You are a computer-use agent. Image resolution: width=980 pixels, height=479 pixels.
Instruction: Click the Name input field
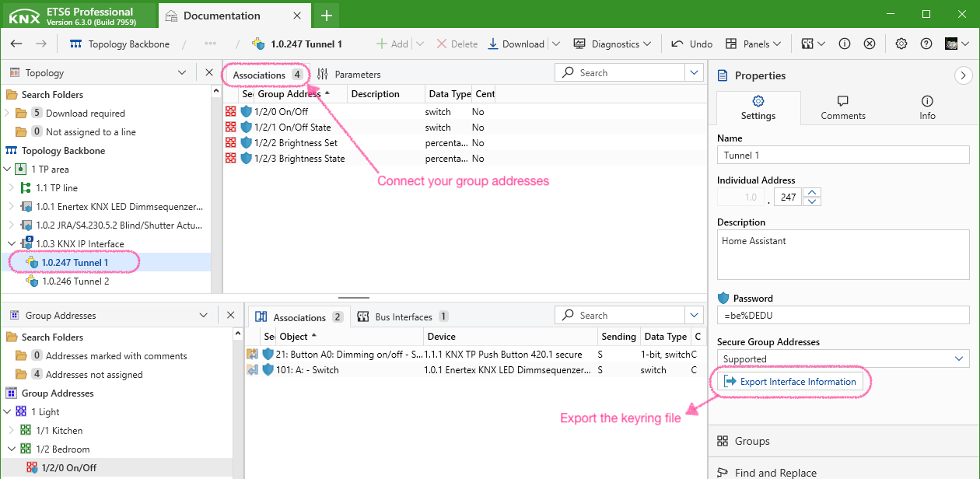click(x=843, y=155)
